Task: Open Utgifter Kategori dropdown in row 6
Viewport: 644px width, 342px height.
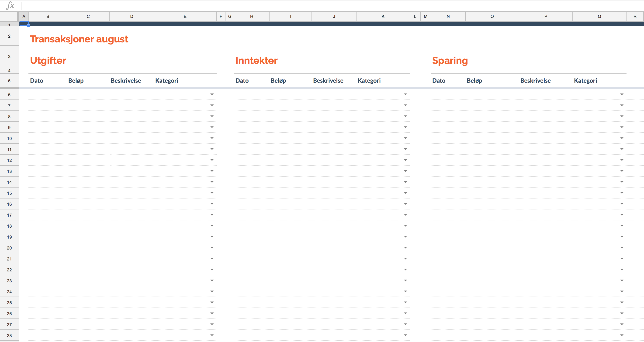Action: (212, 94)
